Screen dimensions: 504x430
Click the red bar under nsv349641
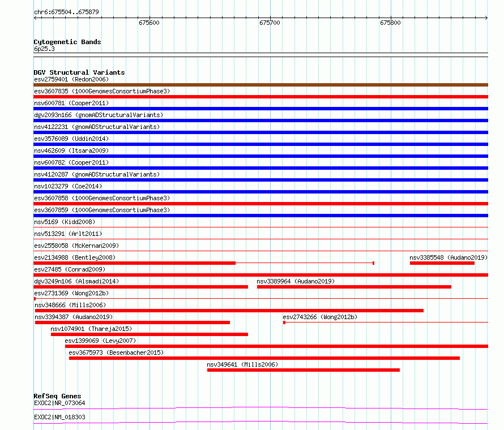(304, 370)
